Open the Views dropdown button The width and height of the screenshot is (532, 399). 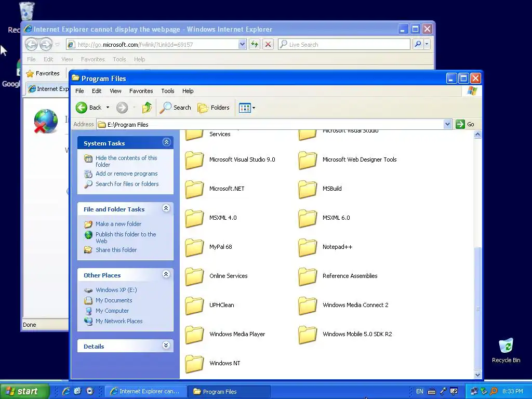247,108
